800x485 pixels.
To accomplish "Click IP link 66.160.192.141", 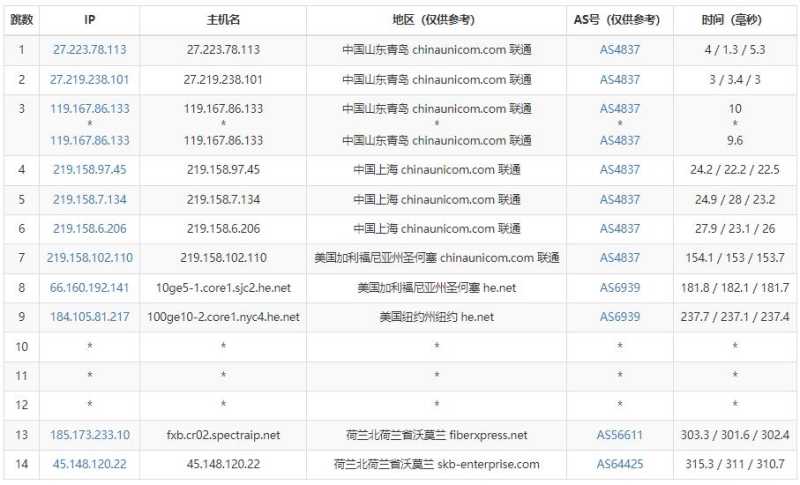I will pyautogui.click(x=89, y=288).
